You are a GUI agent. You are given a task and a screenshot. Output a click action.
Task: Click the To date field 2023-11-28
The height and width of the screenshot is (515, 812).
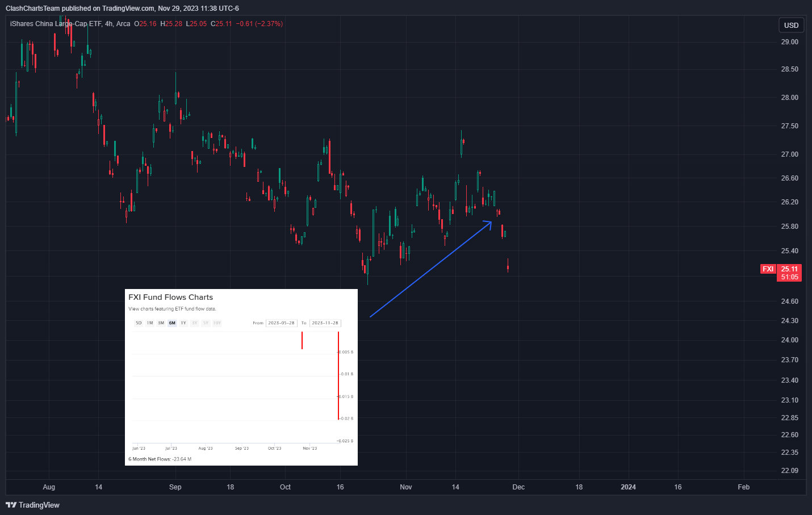point(325,323)
